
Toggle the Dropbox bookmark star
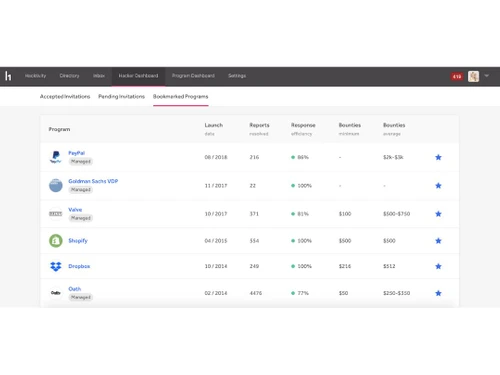point(438,266)
